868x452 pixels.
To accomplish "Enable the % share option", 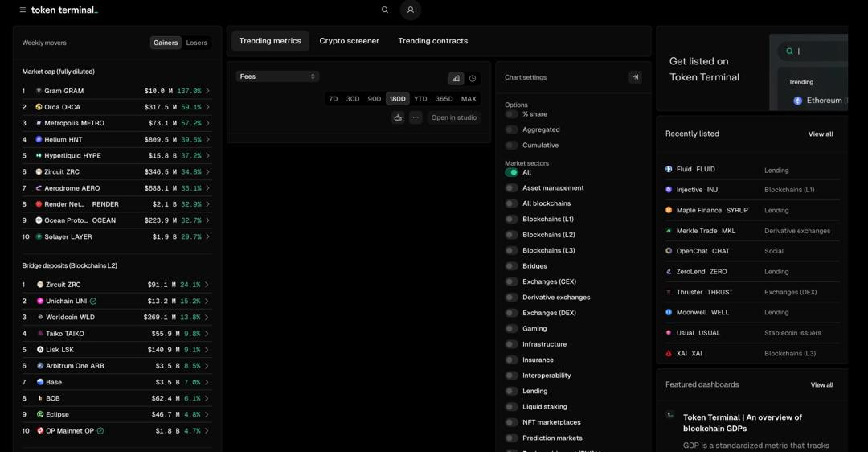I will pos(511,114).
